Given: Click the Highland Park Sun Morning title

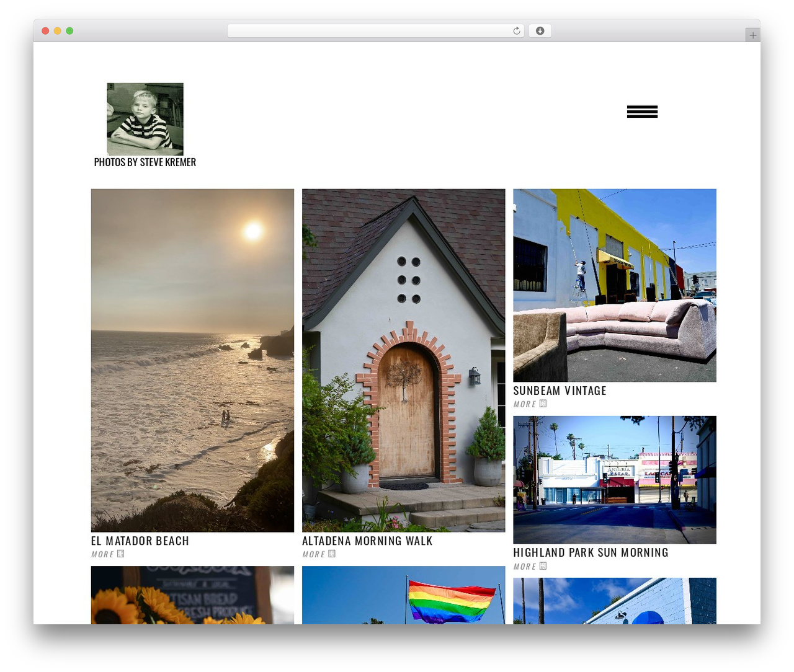Looking at the screenshot, I should coord(591,553).
